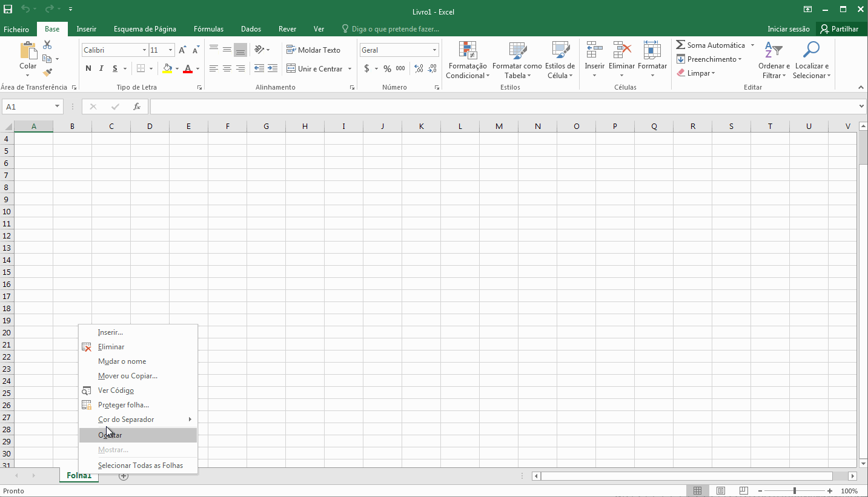Click the zoom in plus button
This screenshot has height=497, width=868.
(x=830, y=491)
